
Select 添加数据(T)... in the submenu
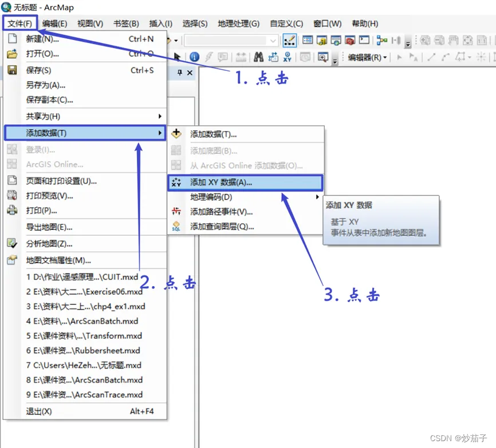pos(245,134)
